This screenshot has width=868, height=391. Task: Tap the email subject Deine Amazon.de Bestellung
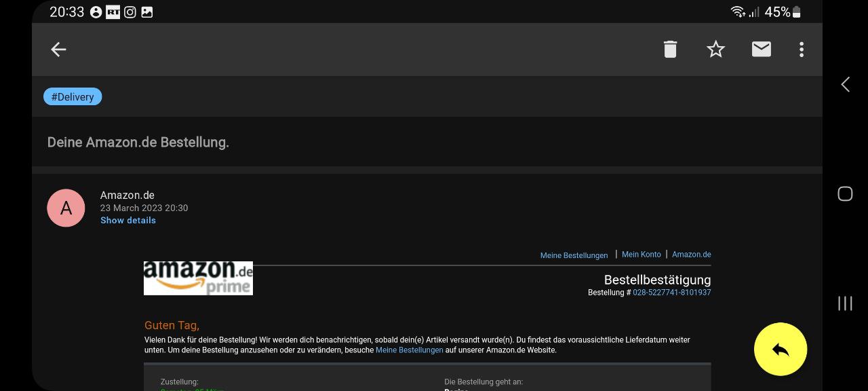tap(138, 143)
